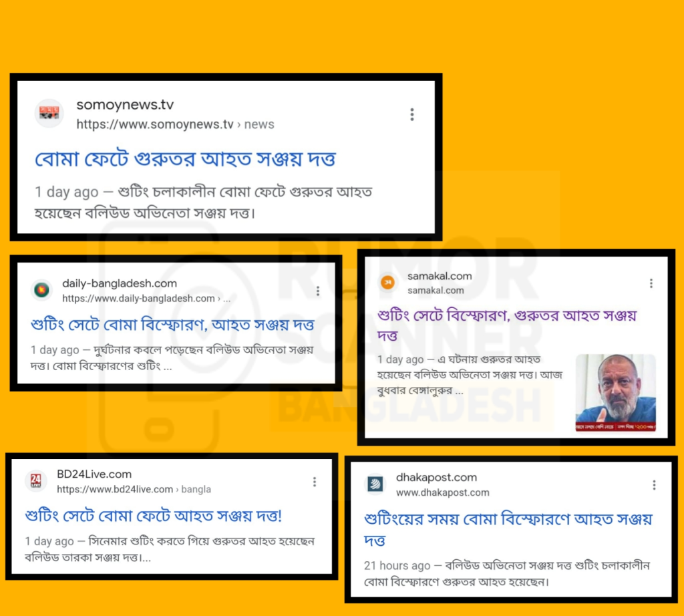Open three-dot menu for BD24Live.com result
684x616 pixels.
pyautogui.click(x=314, y=482)
